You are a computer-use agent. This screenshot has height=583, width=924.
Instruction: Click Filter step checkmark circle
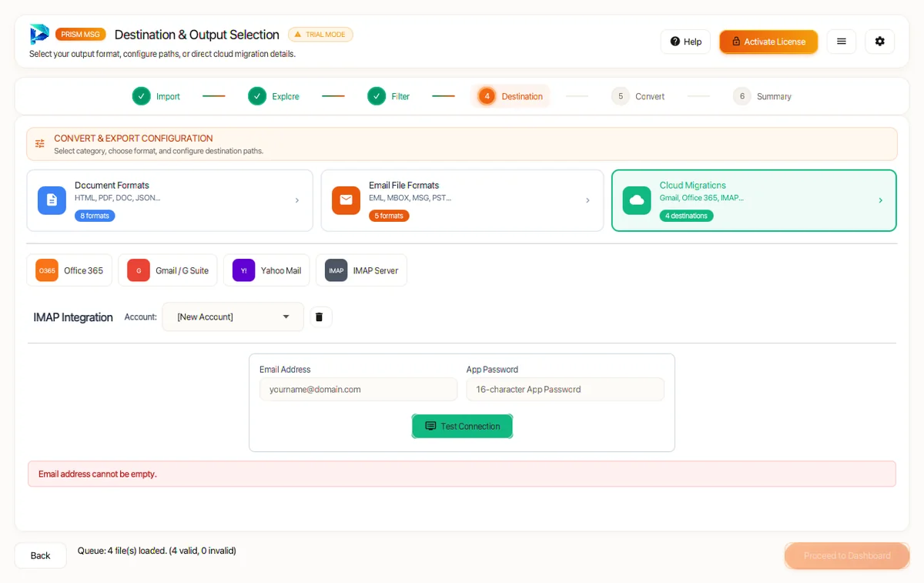(377, 96)
